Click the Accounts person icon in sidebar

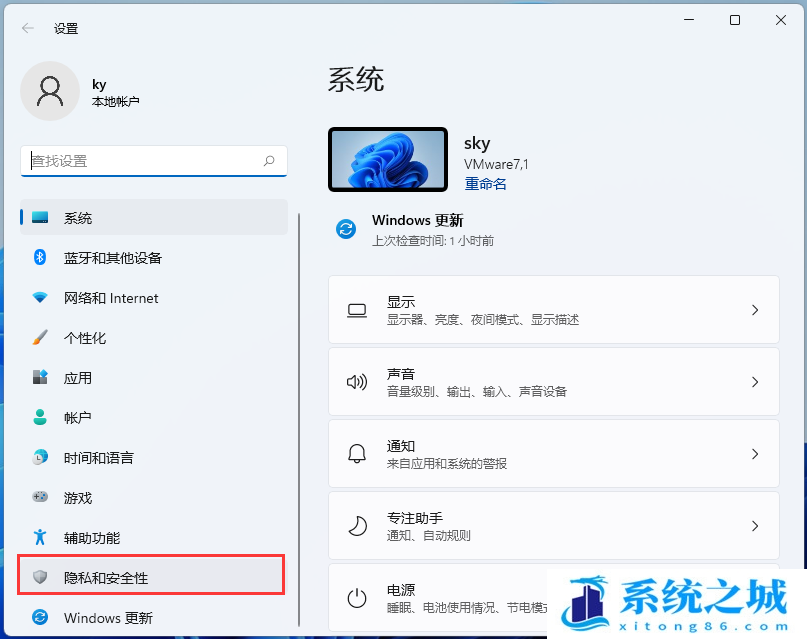click(40, 418)
